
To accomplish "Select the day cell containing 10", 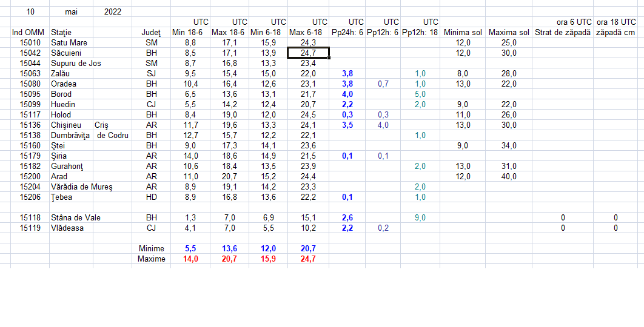I will 30,12.
